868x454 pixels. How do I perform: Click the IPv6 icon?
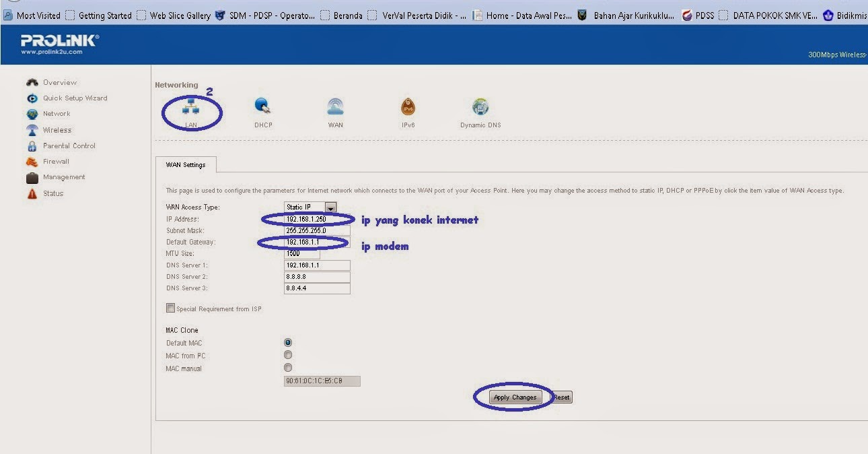point(408,108)
